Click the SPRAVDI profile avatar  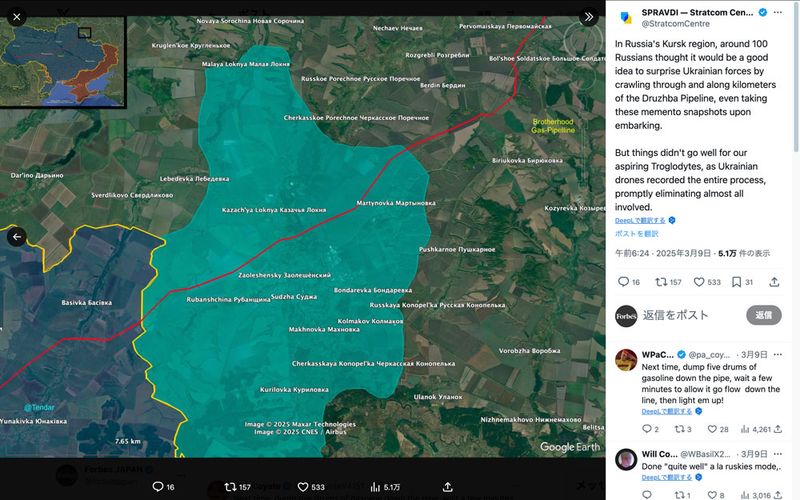(x=626, y=17)
